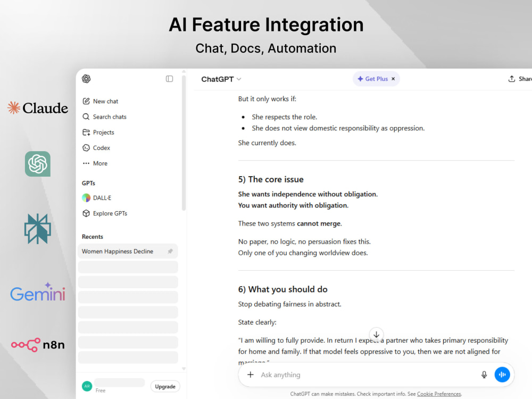Screen dimensions: 532x399
Task: Click the pin icon on Women Happiness Decline
Action: point(170,252)
